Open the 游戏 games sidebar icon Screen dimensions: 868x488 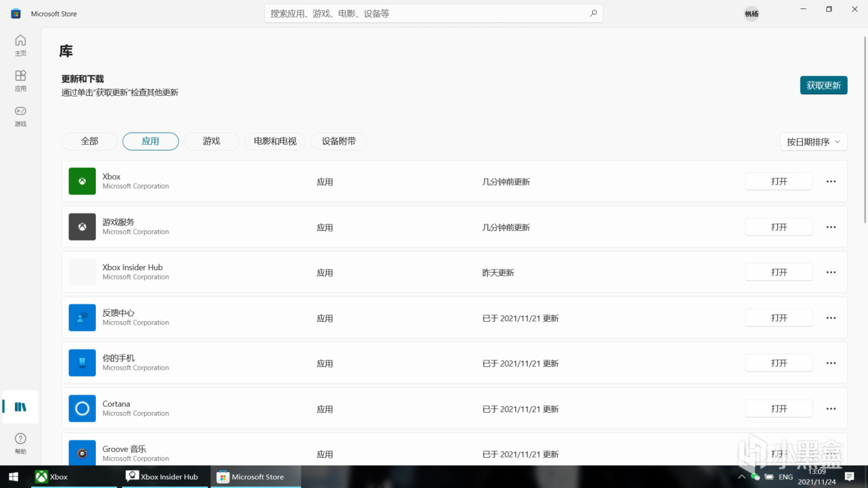(x=21, y=116)
